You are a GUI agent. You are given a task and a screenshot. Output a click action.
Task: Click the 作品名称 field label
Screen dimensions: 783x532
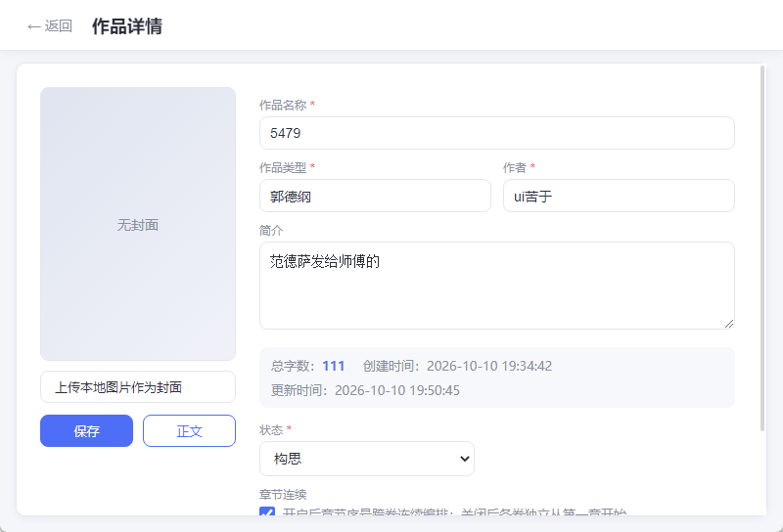pyautogui.click(x=283, y=105)
